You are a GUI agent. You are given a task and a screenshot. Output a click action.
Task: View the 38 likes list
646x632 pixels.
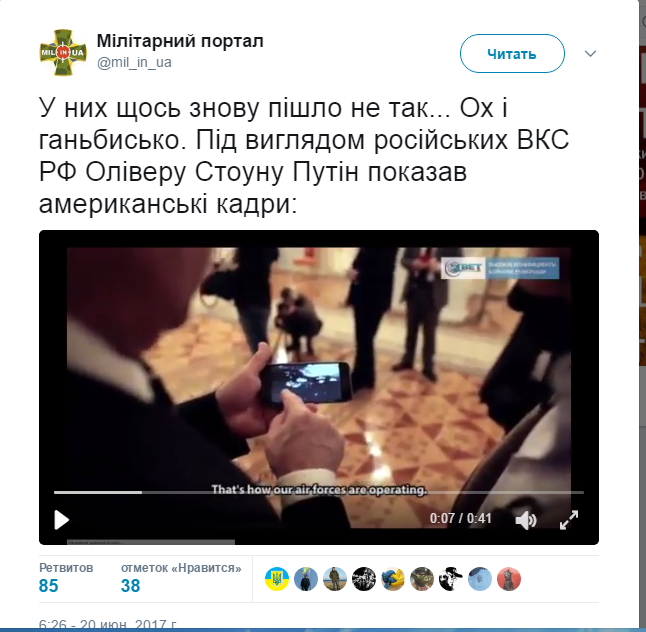pyautogui.click(x=181, y=578)
